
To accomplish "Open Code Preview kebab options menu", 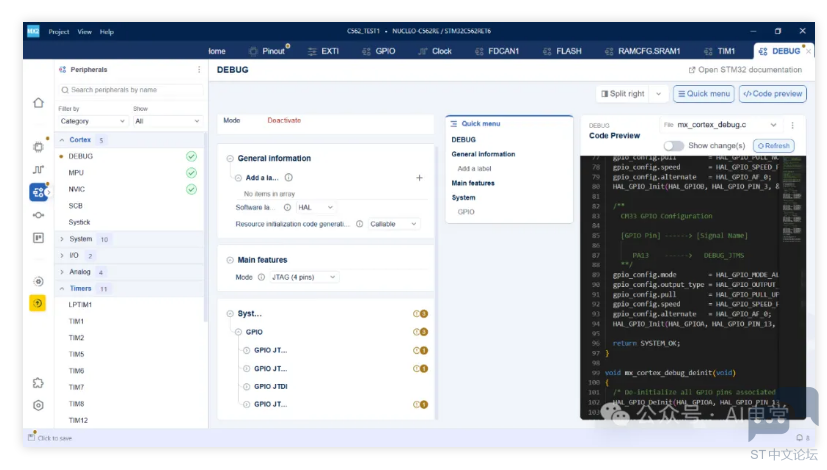I will [792, 125].
